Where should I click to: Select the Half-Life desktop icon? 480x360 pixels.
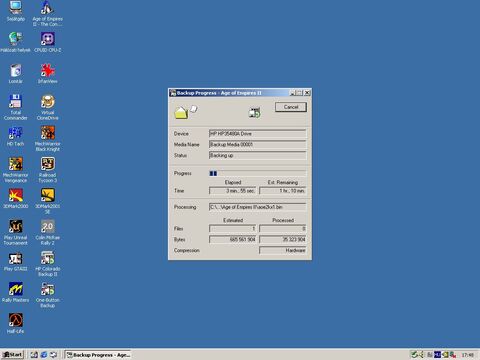point(15,323)
